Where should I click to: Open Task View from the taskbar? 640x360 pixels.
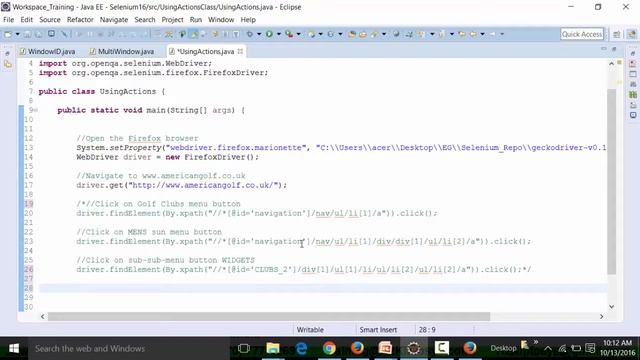(x=244, y=348)
